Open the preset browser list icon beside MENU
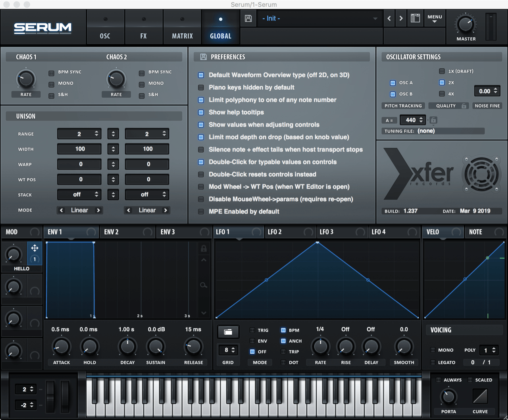The height and width of the screenshot is (420, 508). (x=415, y=18)
